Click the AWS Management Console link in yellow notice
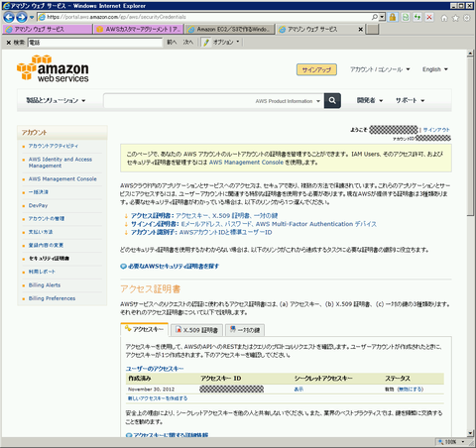Viewport: 476px width, 448px height. [x=246, y=163]
